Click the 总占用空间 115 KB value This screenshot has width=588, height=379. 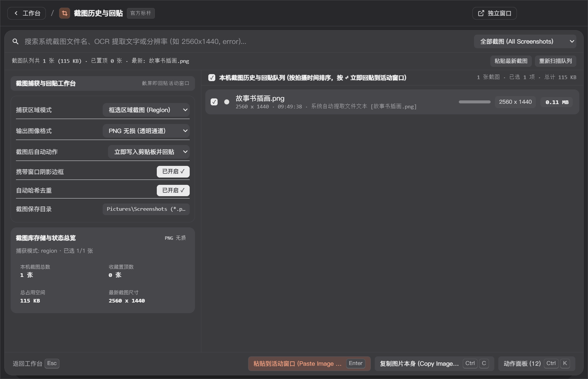tap(30, 301)
